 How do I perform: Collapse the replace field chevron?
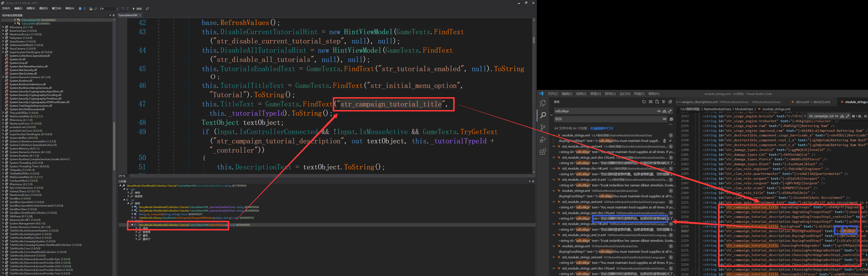click(551, 115)
